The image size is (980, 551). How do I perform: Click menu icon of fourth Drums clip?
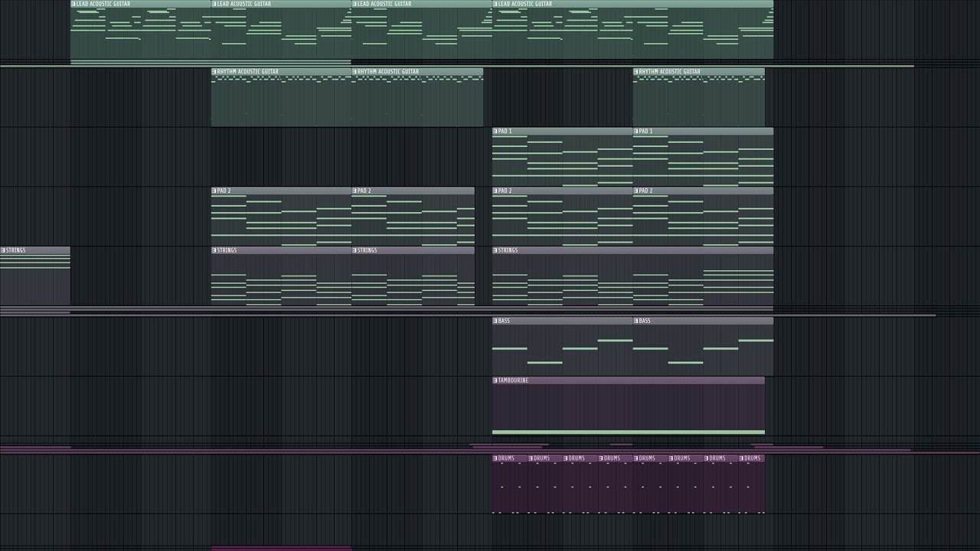(x=601, y=459)
